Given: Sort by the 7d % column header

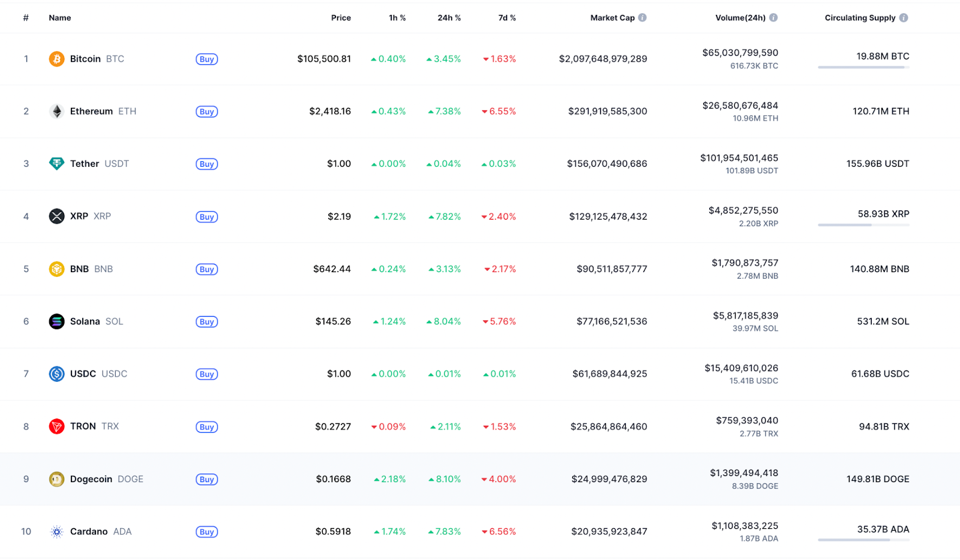Looking at the screenshot, I should click(x=507, y=18).
